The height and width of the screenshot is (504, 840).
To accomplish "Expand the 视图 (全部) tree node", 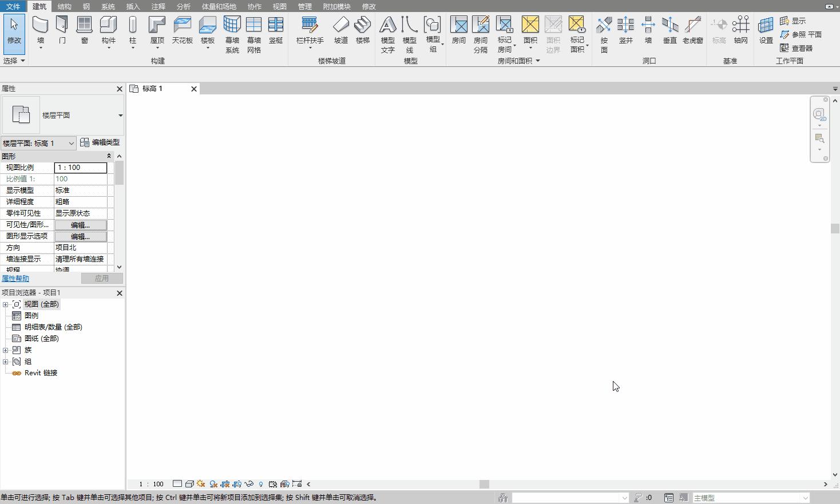I will coord(6,304).
